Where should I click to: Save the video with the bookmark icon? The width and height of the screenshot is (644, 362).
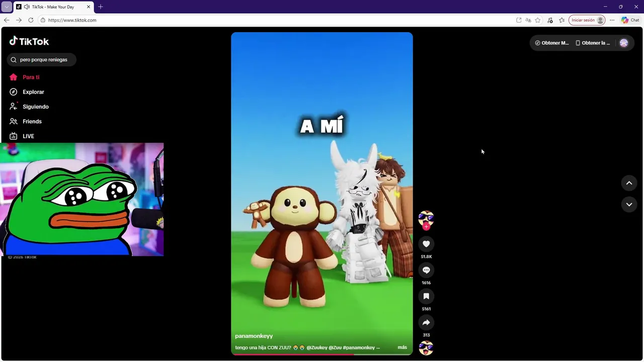click(x=426, y=296)
